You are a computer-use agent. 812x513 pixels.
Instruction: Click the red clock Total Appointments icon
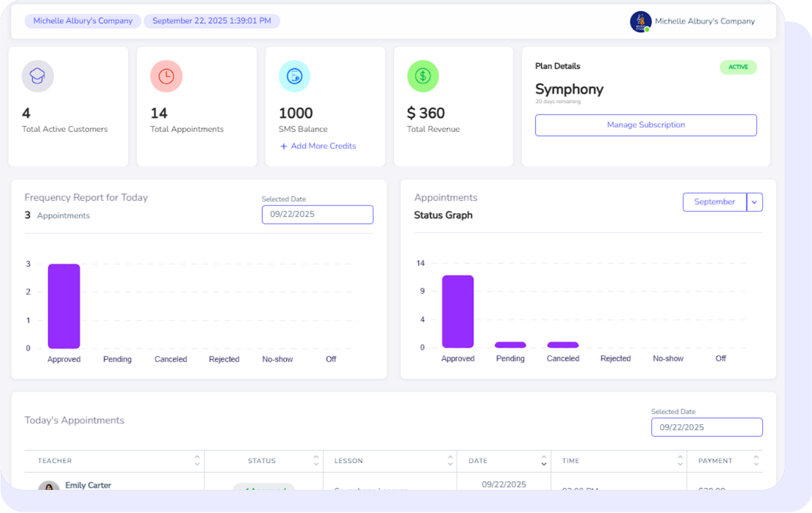pos(166,77)
